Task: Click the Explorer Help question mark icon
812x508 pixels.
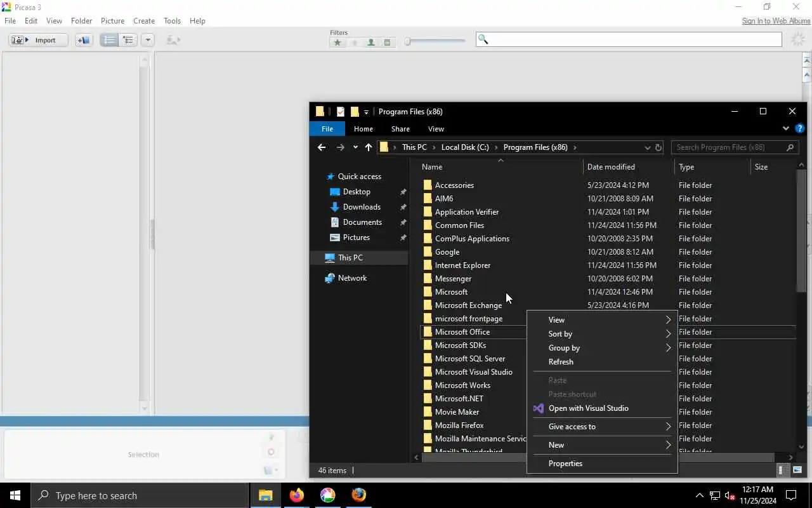Action: coord(800,128)
